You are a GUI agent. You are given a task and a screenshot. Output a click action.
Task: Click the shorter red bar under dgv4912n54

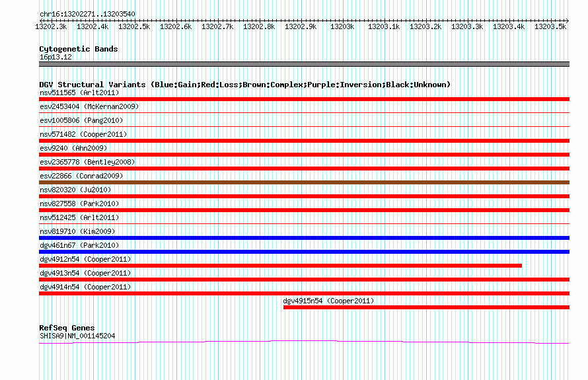[x=281, y=266]
